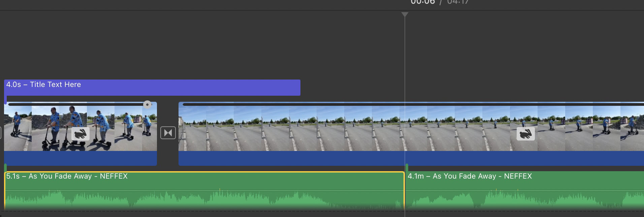Click the green anchor pin of 5.1s audio clip
The width and height of the screenshot is (644, 217).
click(x=5, y=167)
